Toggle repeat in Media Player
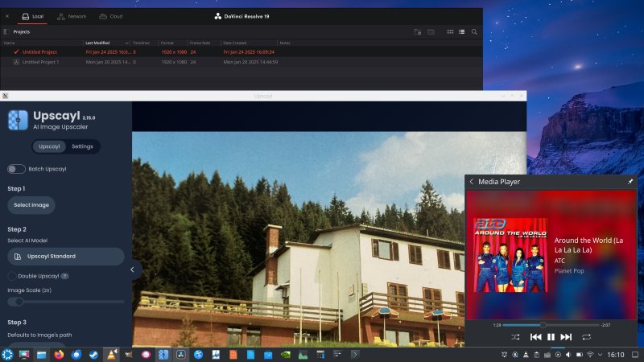 click(586, 337)
